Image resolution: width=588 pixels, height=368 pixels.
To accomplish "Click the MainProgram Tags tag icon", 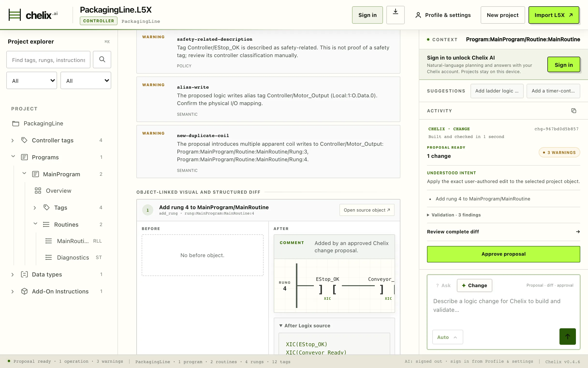I will (x=46, y=207).
